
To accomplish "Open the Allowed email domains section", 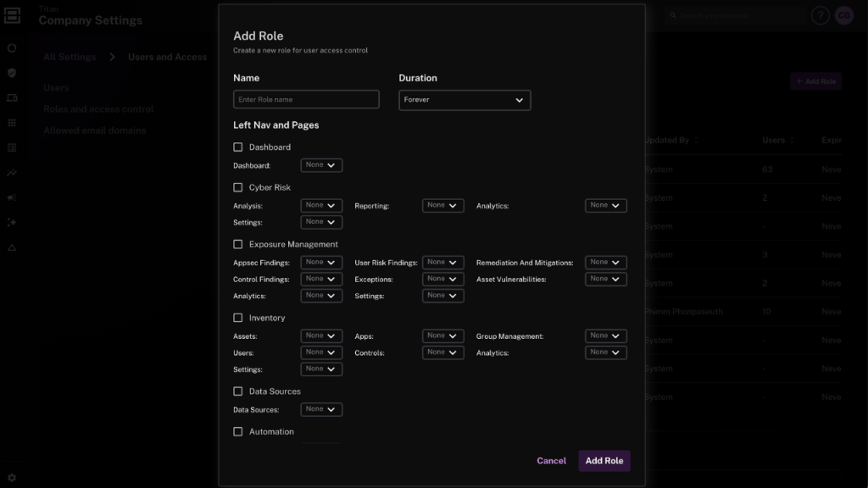I will (x=97, y=130).
